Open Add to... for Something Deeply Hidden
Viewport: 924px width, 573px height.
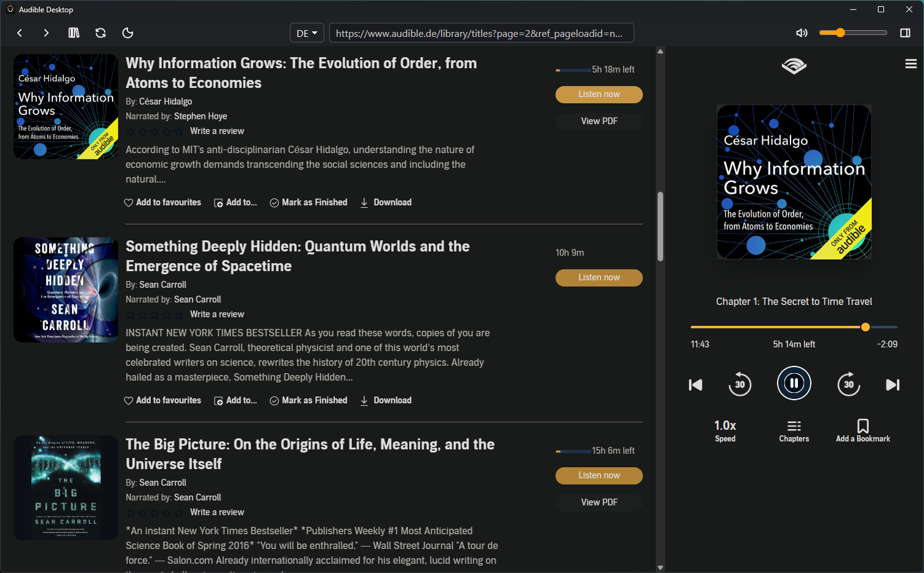coord(235,400)
